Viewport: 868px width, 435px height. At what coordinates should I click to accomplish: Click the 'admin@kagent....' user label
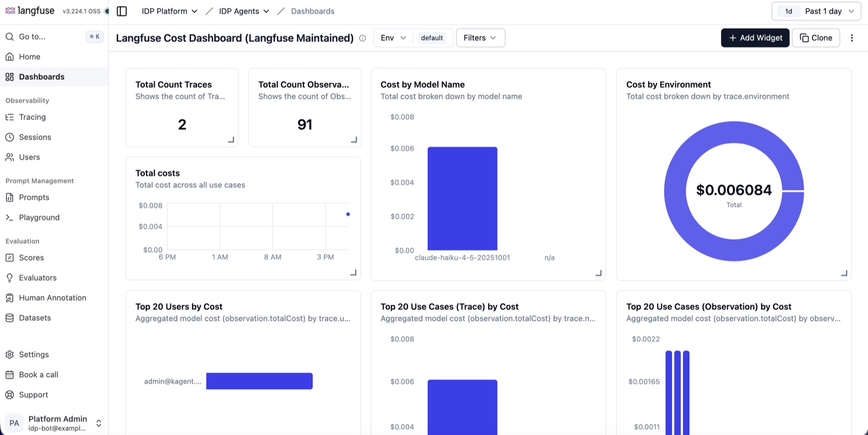[x=173, y=381]
